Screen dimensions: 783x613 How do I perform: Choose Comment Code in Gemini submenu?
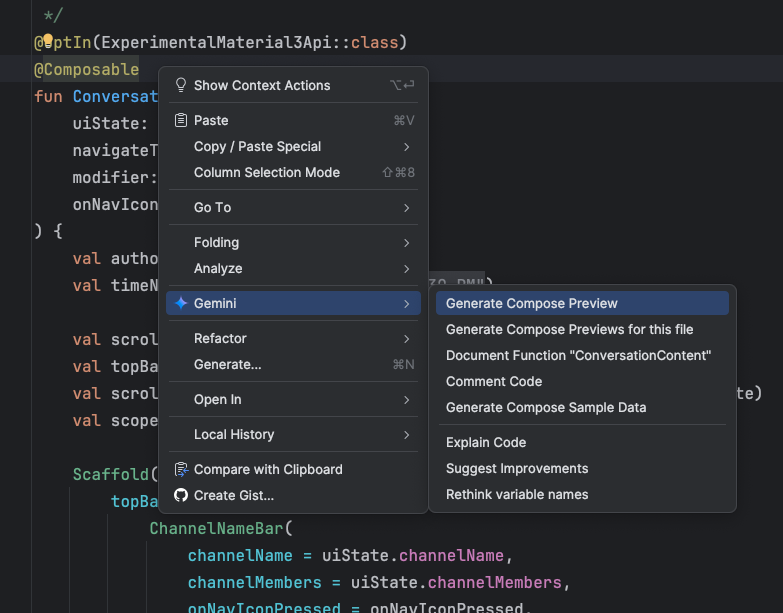coord(494,381)
